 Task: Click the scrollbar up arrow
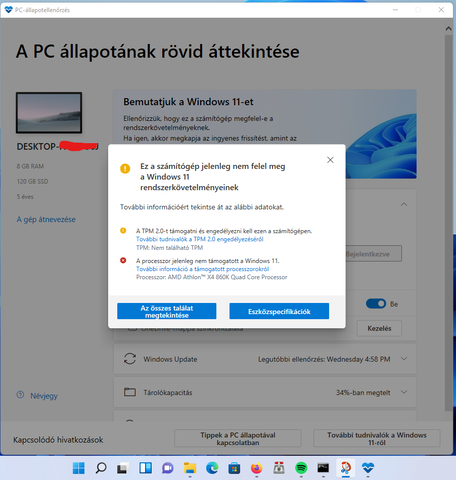(x=448, y=29)
